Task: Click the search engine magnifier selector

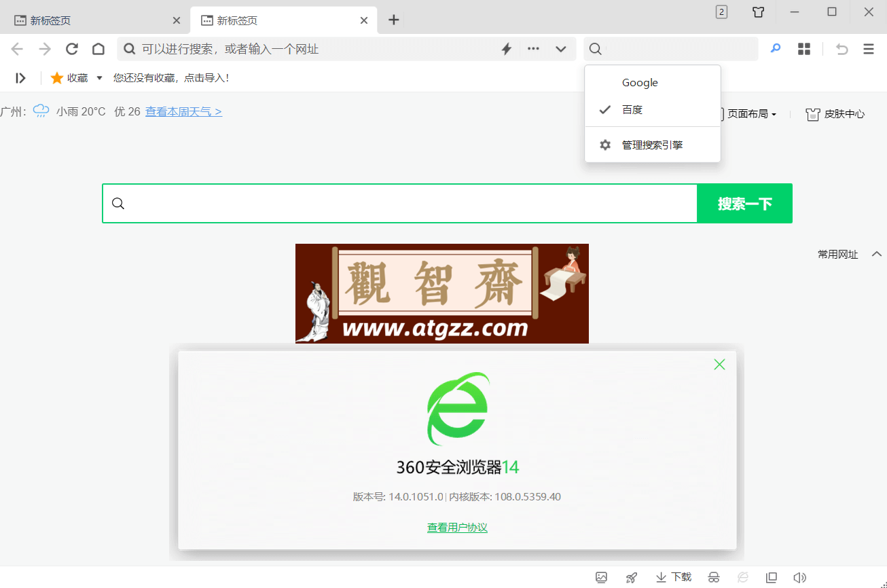Action: [595, 49]
